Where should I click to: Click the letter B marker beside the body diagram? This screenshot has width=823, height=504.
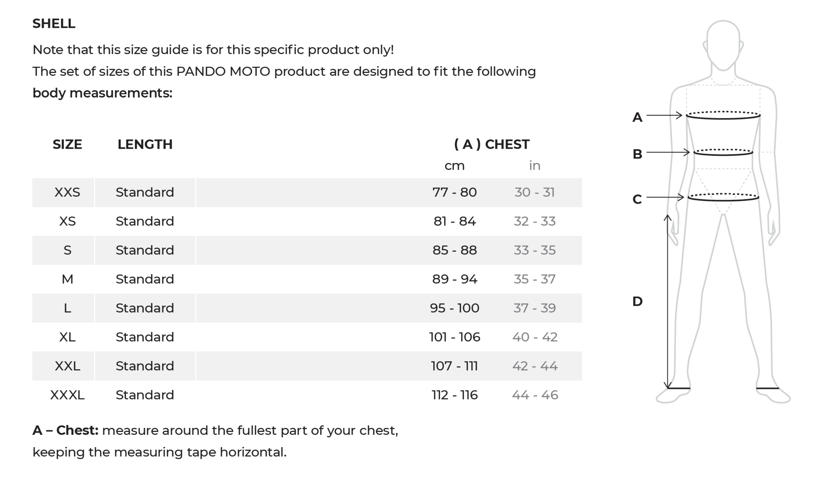tap(637, 154)
